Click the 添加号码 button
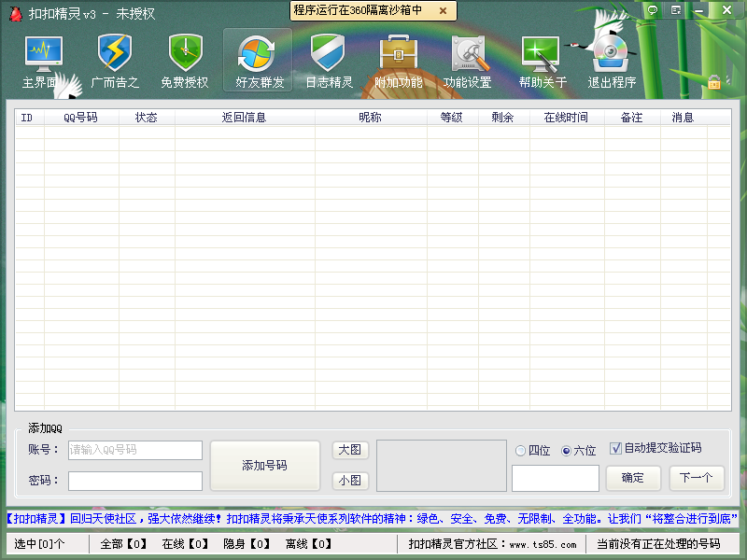 pyautogui.click(x=265, y=465)
